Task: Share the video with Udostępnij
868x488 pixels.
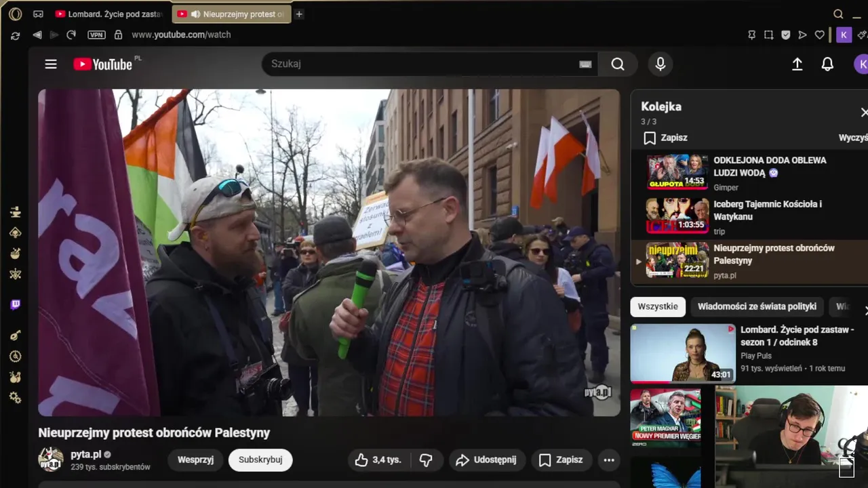Action: click(487, 460)
